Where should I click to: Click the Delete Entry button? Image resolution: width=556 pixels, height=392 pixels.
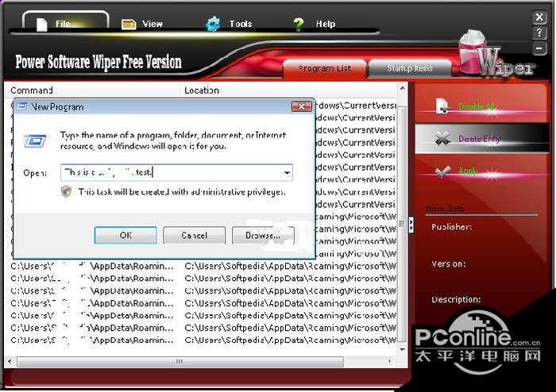[481, 138]
